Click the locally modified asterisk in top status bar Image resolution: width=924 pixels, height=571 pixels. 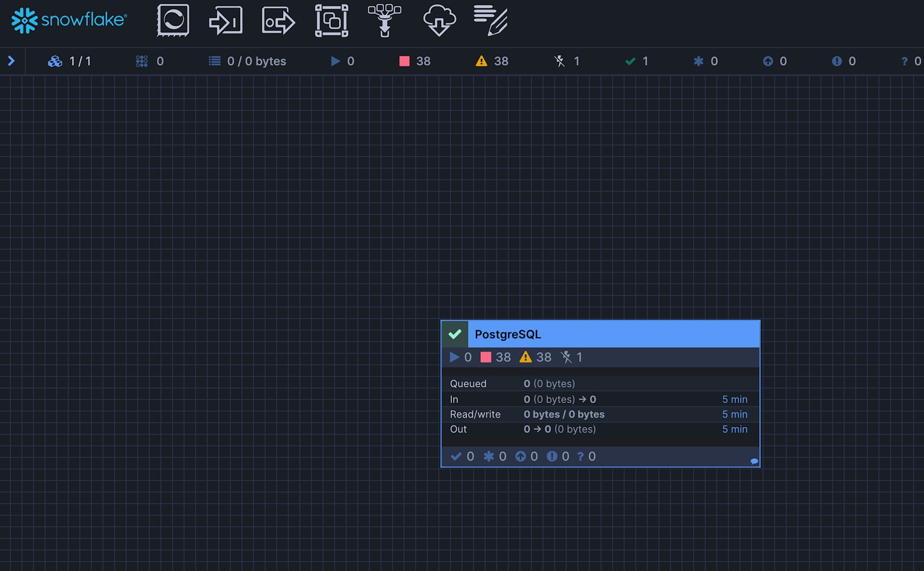pos(699,61)
